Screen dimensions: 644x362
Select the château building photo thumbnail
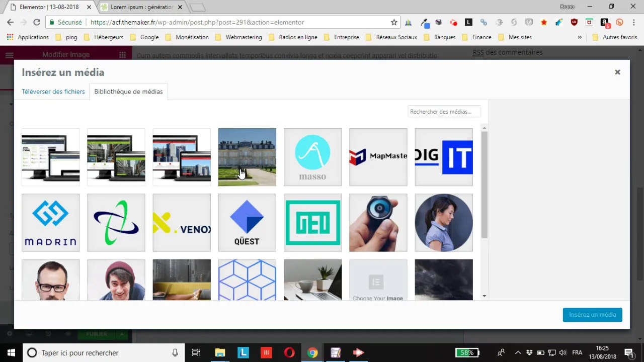(x=247, y=157)
